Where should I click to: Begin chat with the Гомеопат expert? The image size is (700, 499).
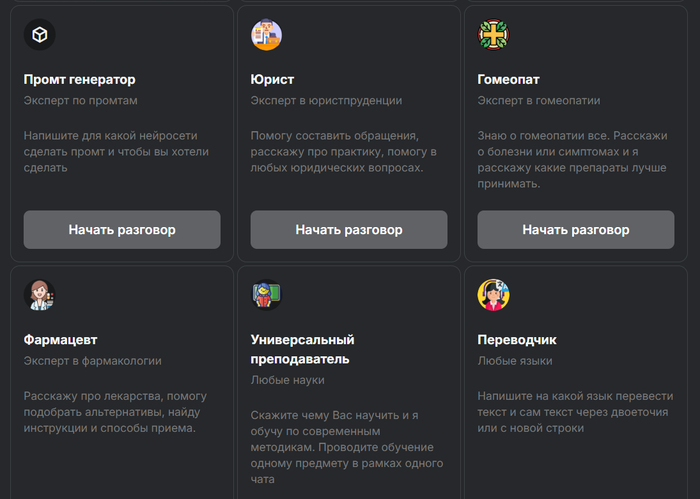576,230
